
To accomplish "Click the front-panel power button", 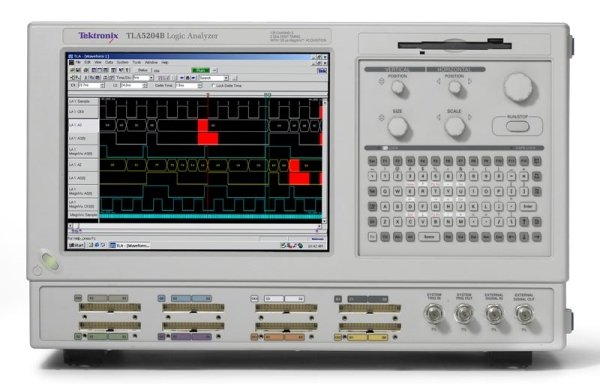I will 49,260.
